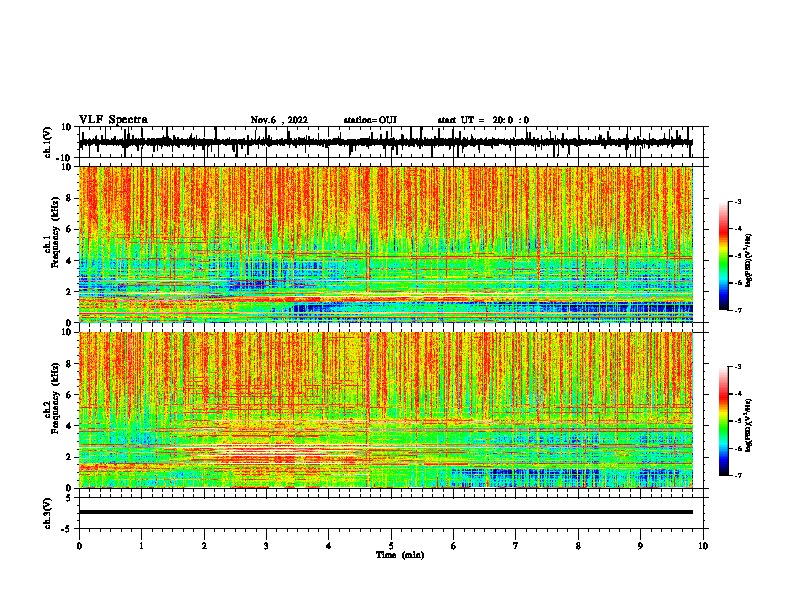Select the "Time (min)" axis title
792x612 pixels.
tap(400, 555)
